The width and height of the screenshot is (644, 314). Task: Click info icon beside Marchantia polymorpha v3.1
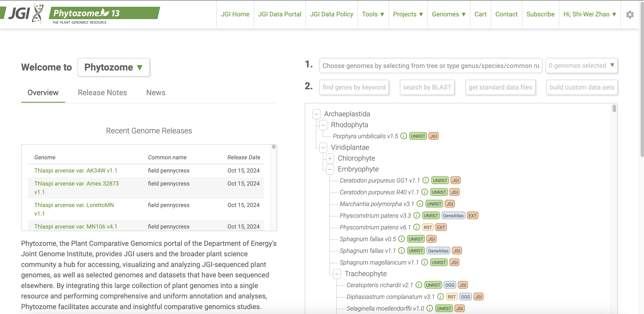point(420,204)
